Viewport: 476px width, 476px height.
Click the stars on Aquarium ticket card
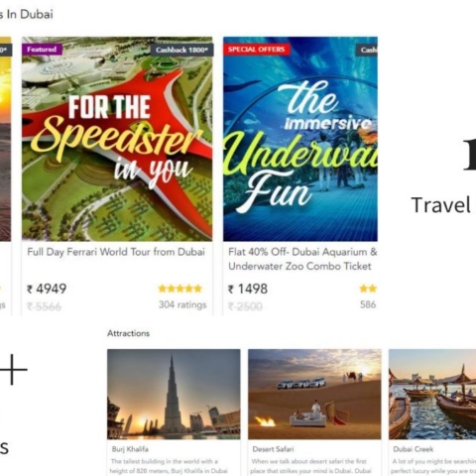tap(368, 289)
